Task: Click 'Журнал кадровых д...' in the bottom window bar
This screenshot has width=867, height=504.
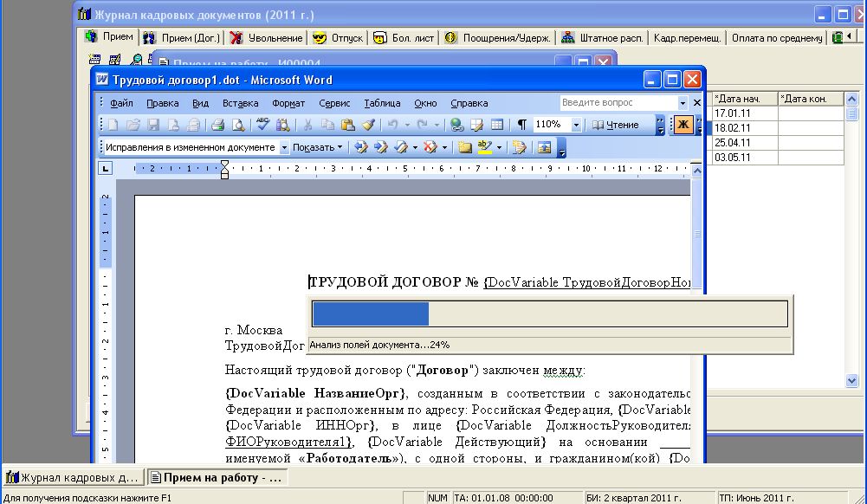Action: pos(72,478)
